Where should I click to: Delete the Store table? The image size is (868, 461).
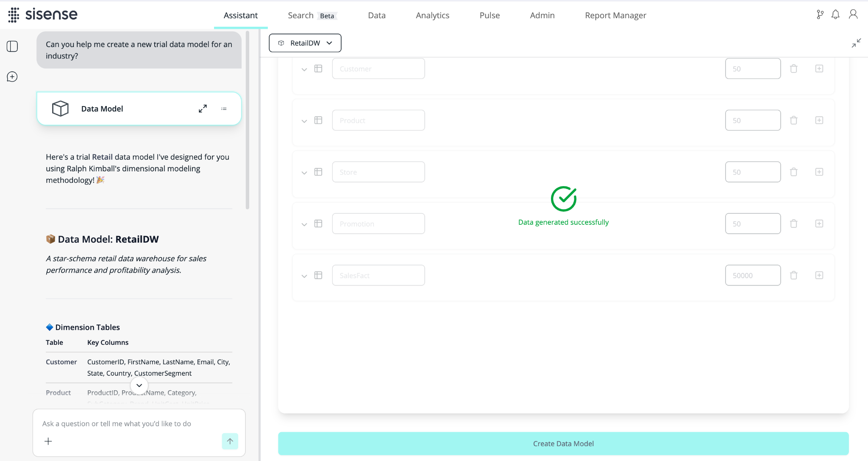pyautogui.click(x=794, y=172)
